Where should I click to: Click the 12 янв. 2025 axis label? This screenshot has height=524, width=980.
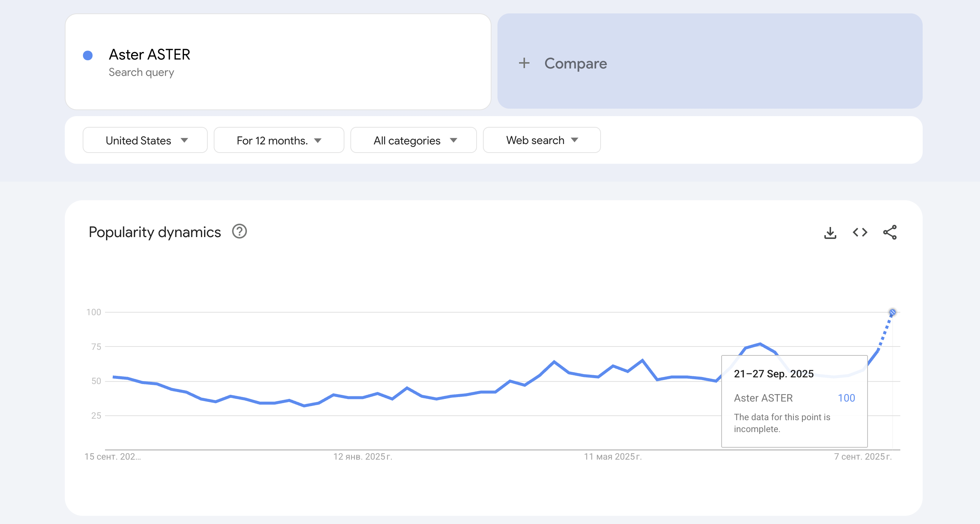tap(363, 457)
